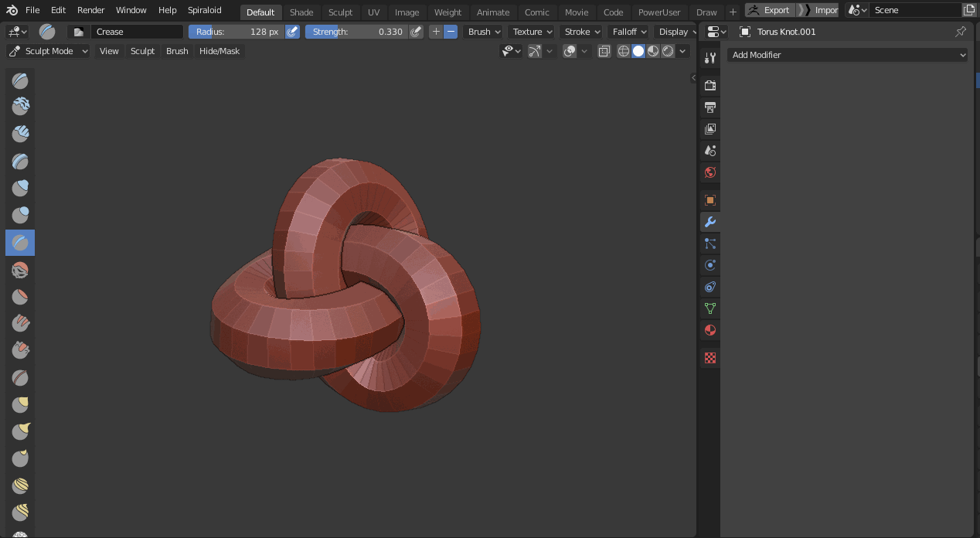980x538 pixels.
Task: Open the Falloff dropdown panel
Action: pyautogui.click(x=629, y=32)
